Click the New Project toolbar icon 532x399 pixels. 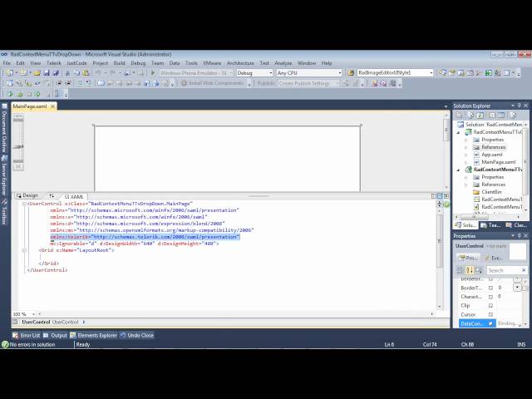pyautogui.click(x=10, y=72)
